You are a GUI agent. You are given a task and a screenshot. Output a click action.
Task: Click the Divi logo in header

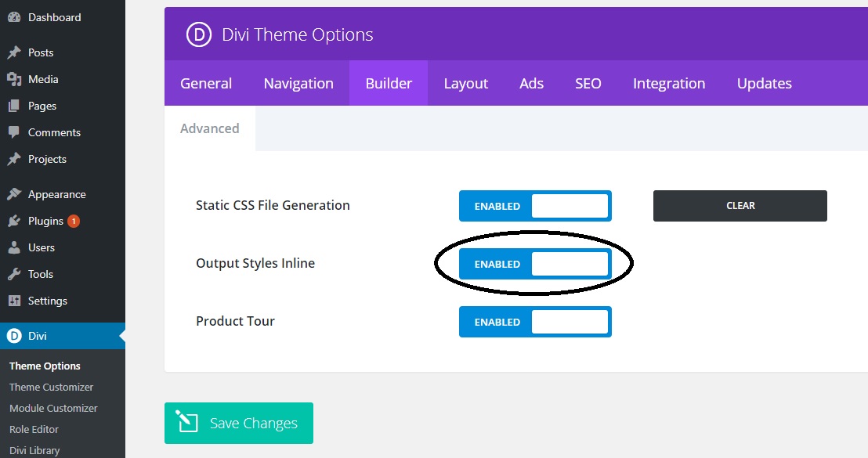199,34
